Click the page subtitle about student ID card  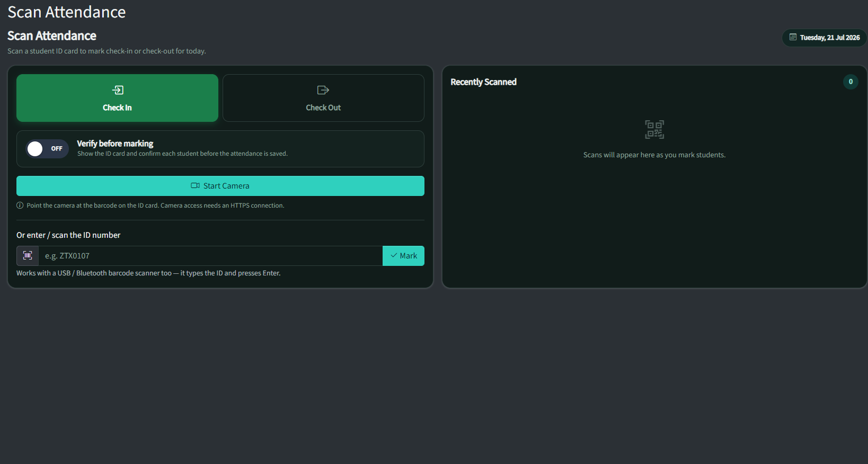tap(107, 51)
